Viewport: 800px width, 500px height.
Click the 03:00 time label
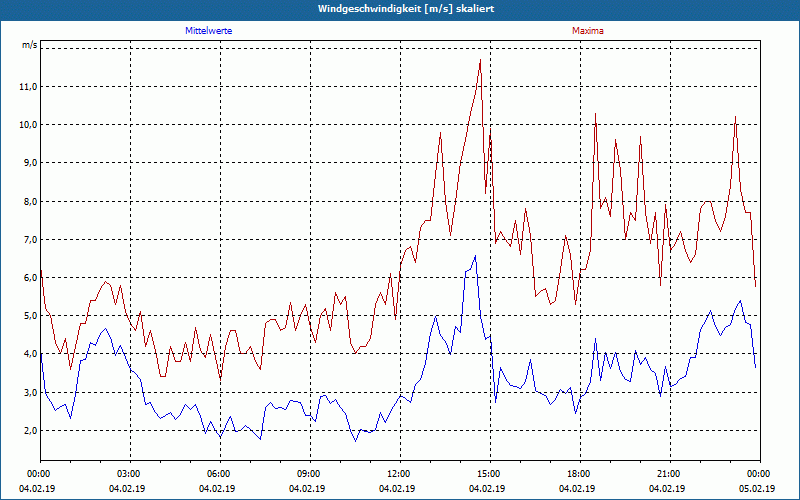(130, 474)
